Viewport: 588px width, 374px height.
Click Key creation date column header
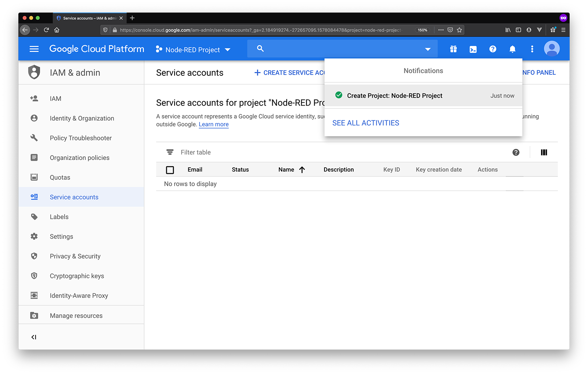pos(439,170)
